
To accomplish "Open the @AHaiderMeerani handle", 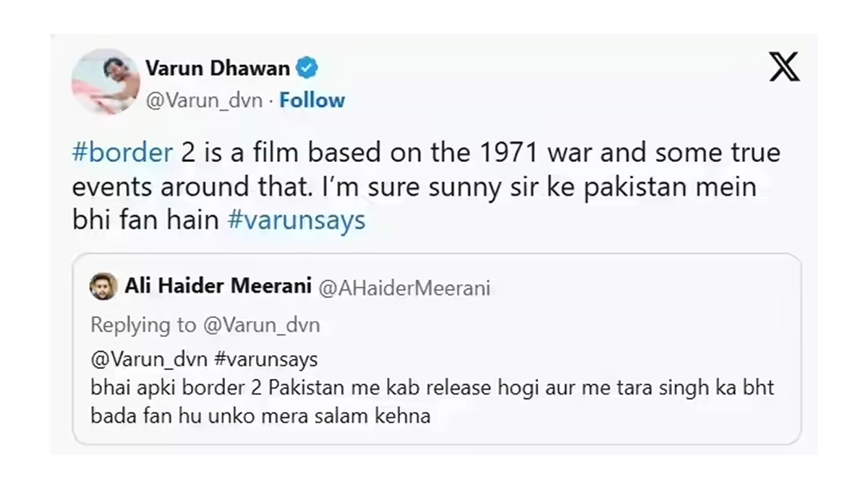I will pyautogui.click(x=404, y=288).
